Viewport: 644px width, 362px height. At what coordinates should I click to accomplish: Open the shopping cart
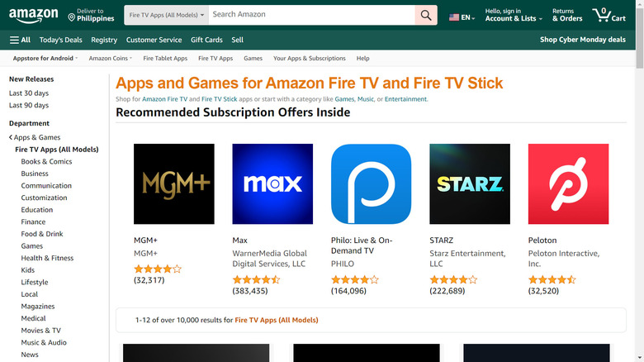613,15
